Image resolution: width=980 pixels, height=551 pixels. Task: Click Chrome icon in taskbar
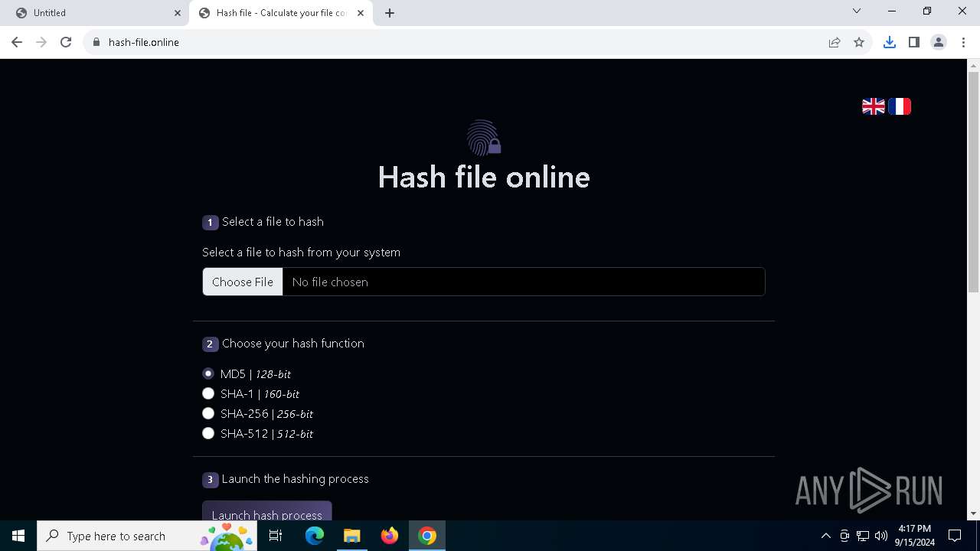pyautogui.click(x=427, y=536)
